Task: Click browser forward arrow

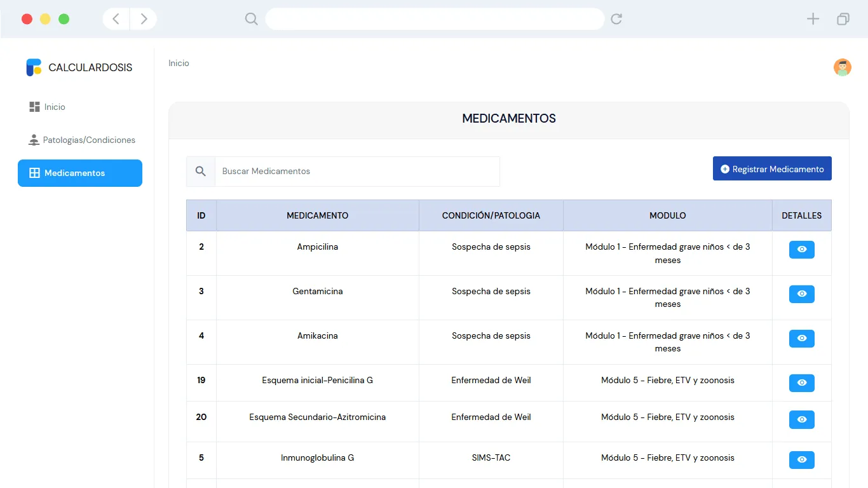Action: pos(144,19)
